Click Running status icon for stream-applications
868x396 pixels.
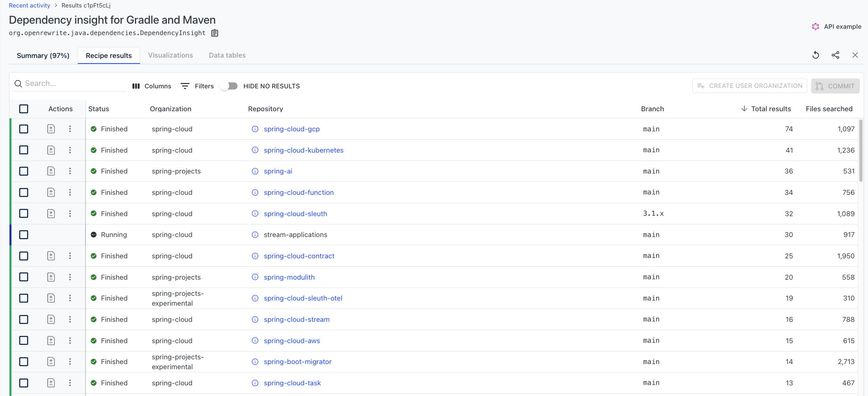click(x=94, y=235)
